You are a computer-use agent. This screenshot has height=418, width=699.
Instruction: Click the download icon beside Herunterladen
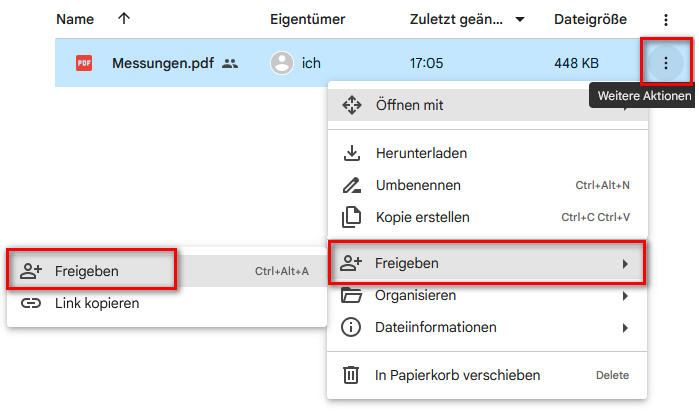[351, 154]
